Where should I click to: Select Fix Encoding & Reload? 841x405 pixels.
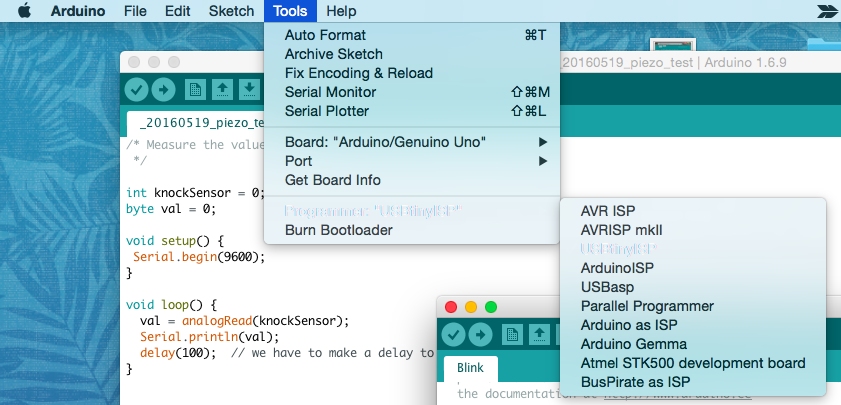(x=411, y=73)
